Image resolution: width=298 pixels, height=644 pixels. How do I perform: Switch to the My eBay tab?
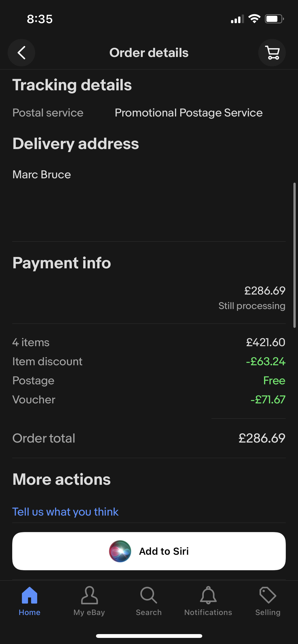tap(89, 612)
